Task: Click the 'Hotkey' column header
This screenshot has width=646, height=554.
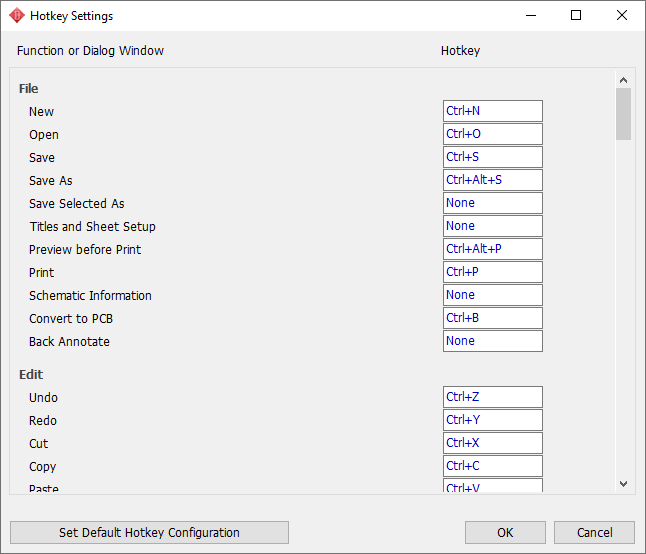Action: click(461, 51)
